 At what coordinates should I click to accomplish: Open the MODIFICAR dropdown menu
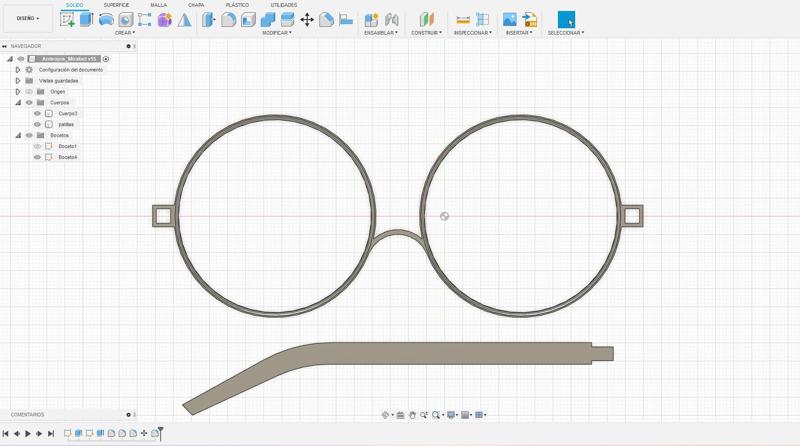point(277,33)
